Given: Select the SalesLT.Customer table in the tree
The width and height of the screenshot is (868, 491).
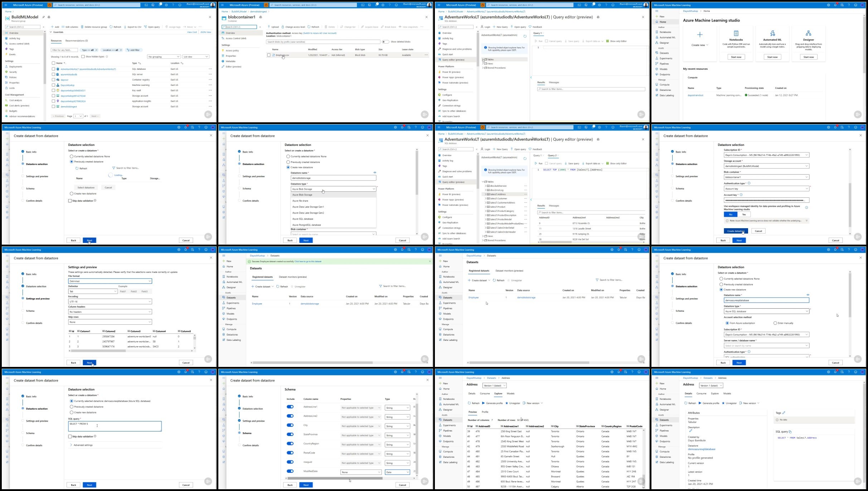Looking at the screenshot, I should coord(498,198).
